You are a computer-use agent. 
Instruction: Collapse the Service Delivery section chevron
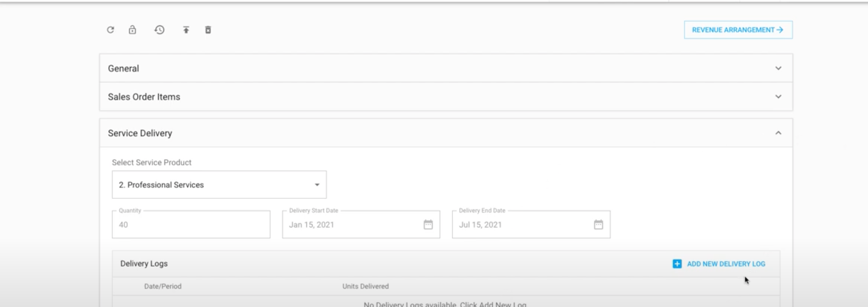coord(778,133)
